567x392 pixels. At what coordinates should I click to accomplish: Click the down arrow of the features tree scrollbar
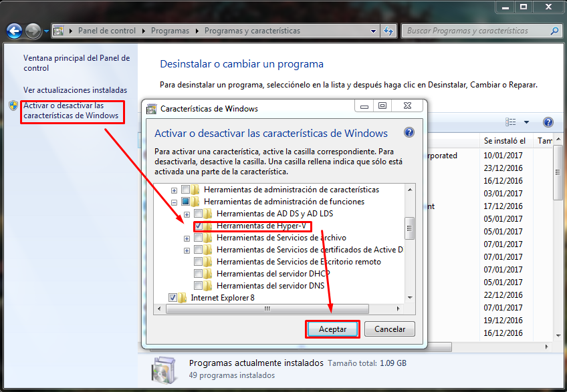tap(410, 298)
